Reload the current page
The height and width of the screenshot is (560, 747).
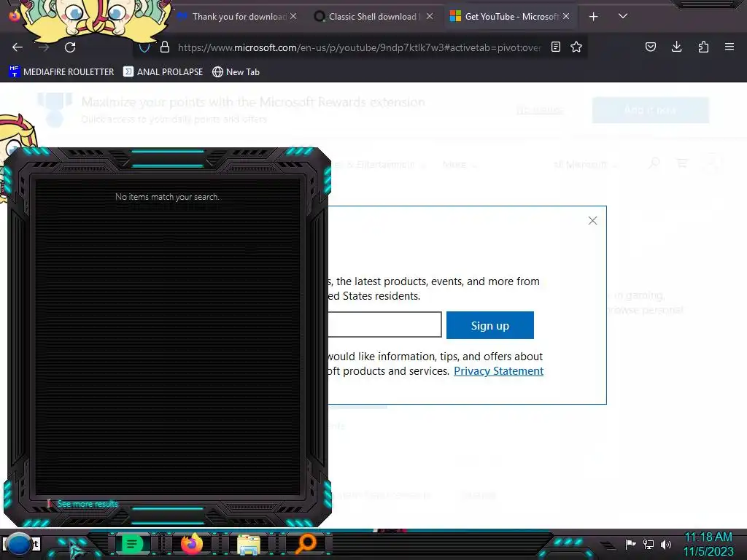[x=70, y=47]
